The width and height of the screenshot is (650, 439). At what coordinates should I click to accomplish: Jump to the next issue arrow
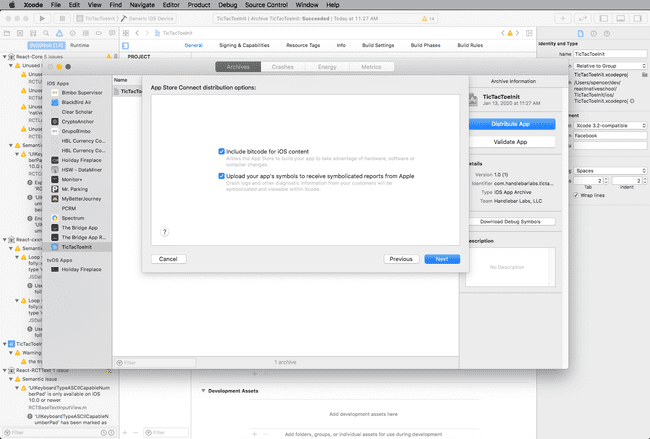click(517, 33)
